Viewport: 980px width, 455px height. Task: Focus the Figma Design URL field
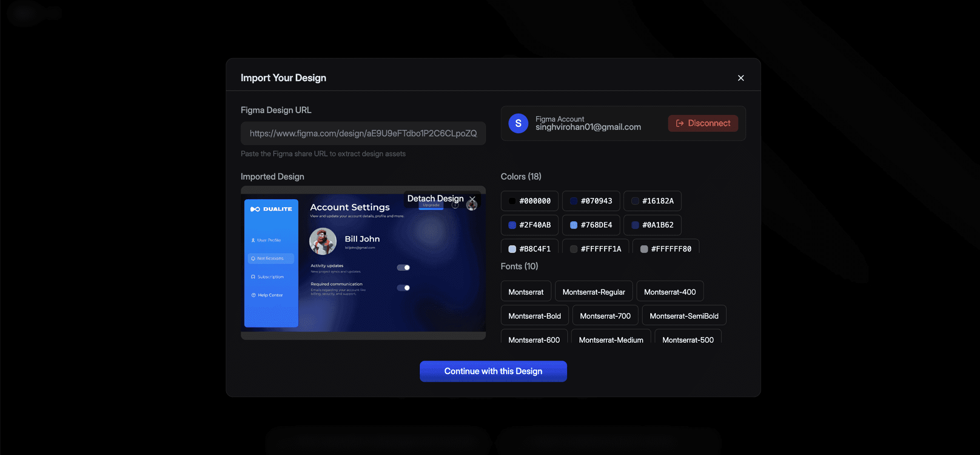click(x=363, y=134)
